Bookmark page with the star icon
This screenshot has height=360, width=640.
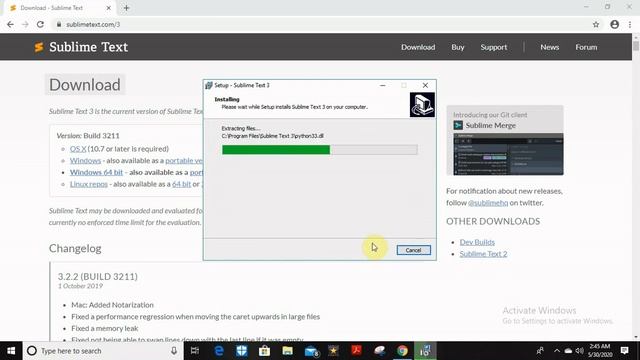(596, 24)
